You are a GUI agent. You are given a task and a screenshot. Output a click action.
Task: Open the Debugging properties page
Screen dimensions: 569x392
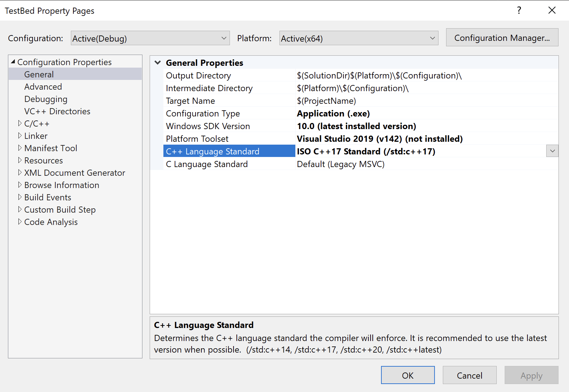46,99
